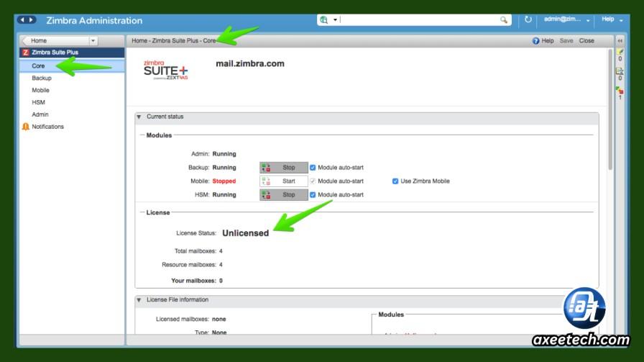Viewport: 644px width, 362px height.
Task: Click the main content vertical scrollbar
Action: (x=610, y=110)
